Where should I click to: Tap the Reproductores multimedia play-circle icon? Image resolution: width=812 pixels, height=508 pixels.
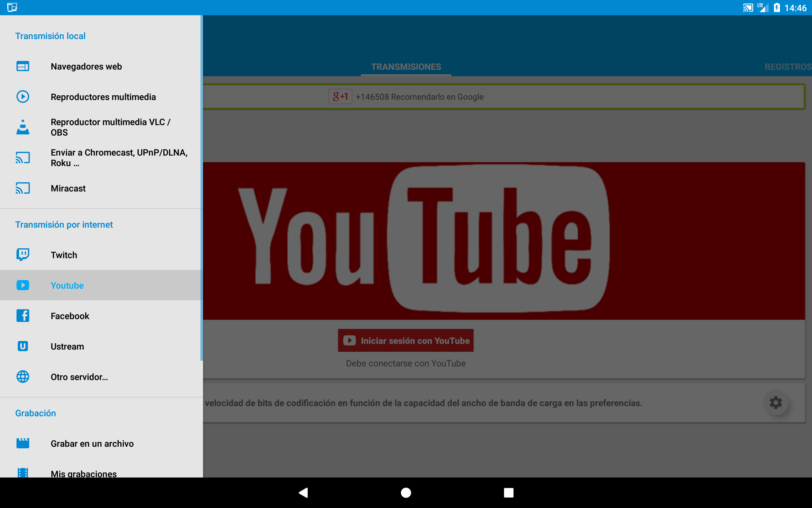[x=23, y=97]
